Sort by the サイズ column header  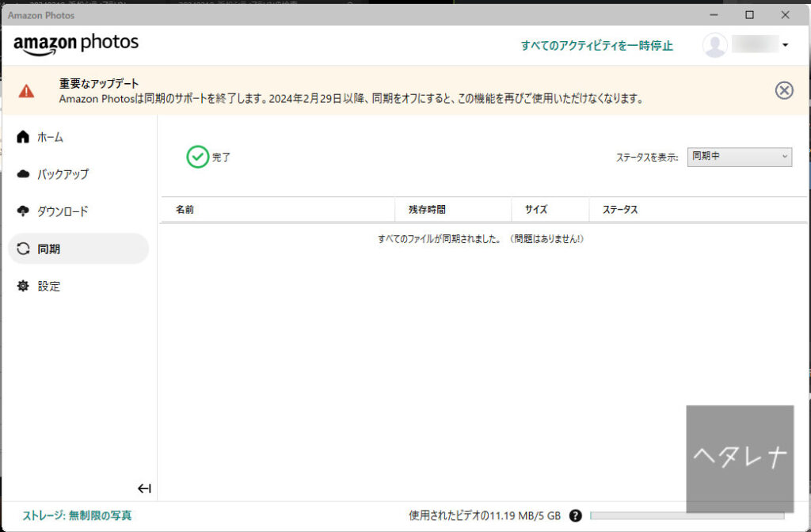pyautogui.click(x=535, y=210)
